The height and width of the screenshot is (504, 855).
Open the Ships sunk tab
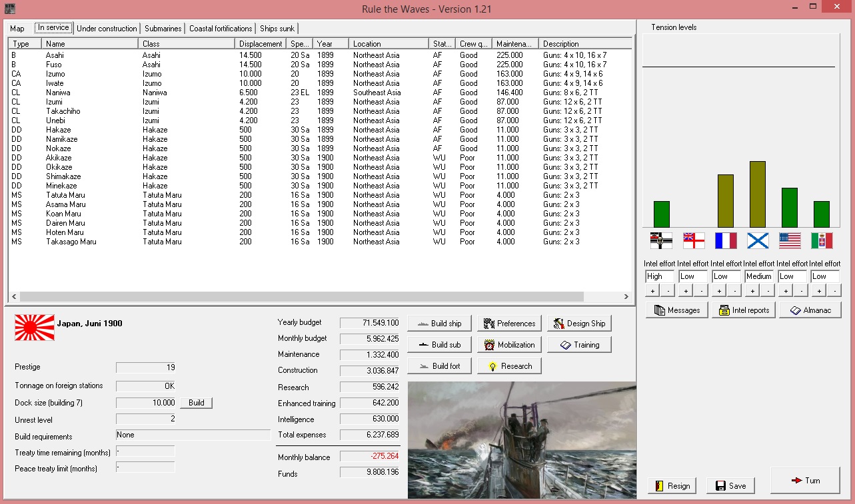(277, 29)
